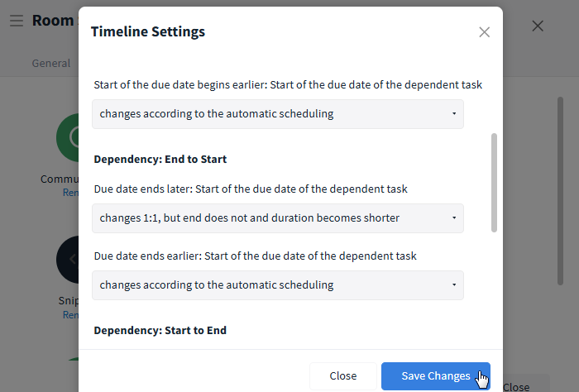Close the background Room panel with X icon
This screenshot has height=392, width=579.
(538, 26)
